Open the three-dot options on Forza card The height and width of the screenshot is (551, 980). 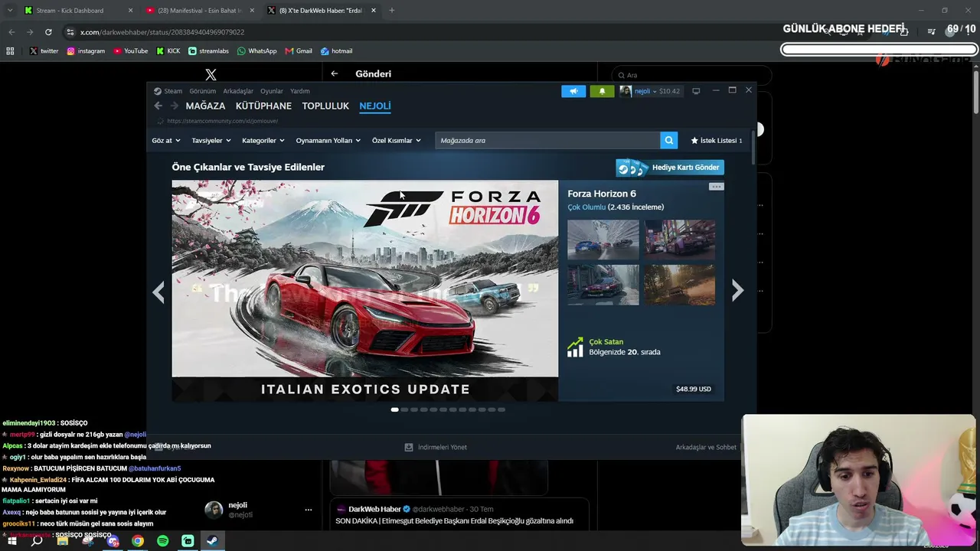(716, 187)
